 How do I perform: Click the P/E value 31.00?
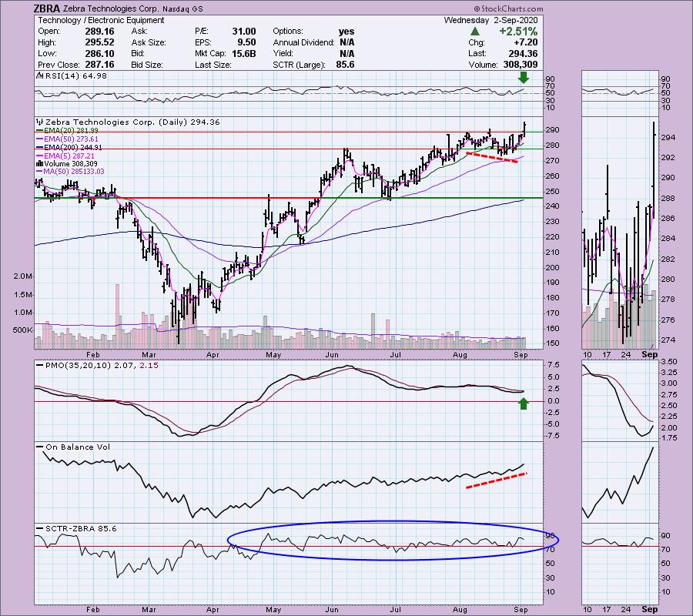244,32
